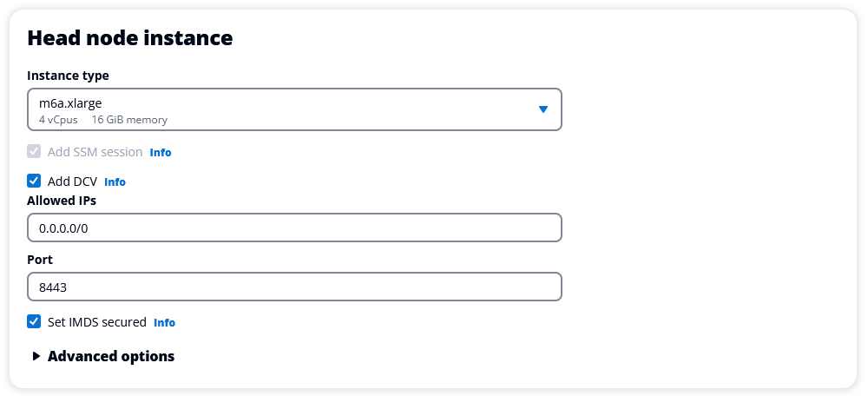This screenshot has width=868, height=396.
Task: Toggle the Add SSM session checkbox
Action: point(34,152)
